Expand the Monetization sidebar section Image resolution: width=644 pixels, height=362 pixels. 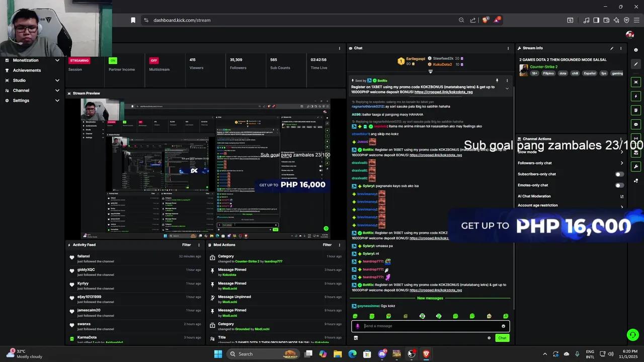click(57, 60)
